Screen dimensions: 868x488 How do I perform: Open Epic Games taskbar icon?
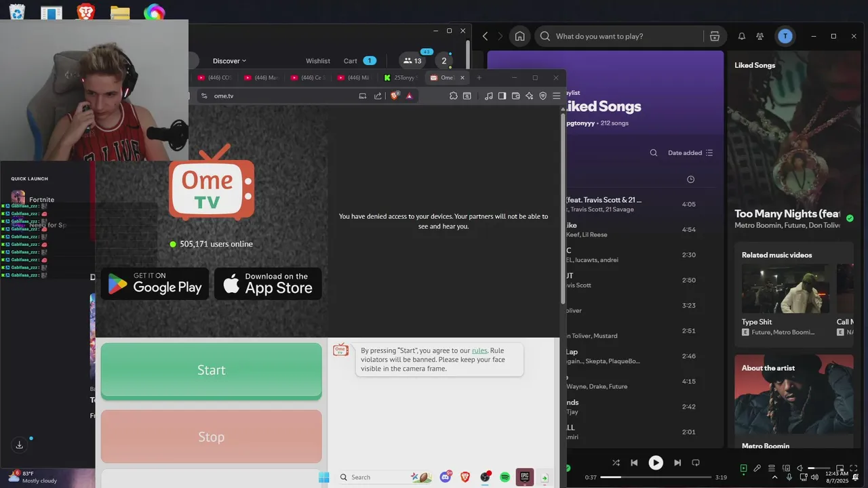[x=525, y=477]
